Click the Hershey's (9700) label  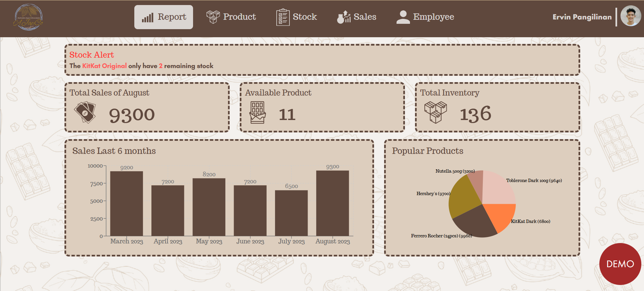click(x=433, y=194)
